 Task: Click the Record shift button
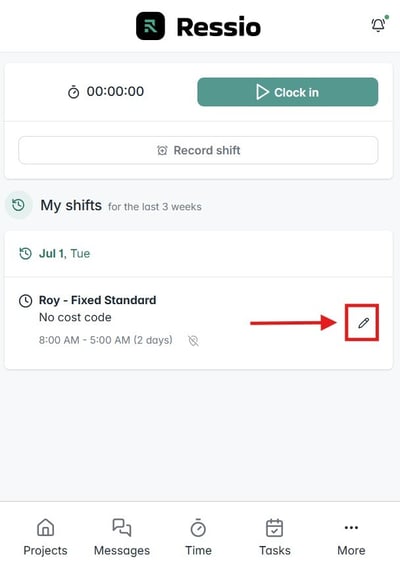(198, 150)
